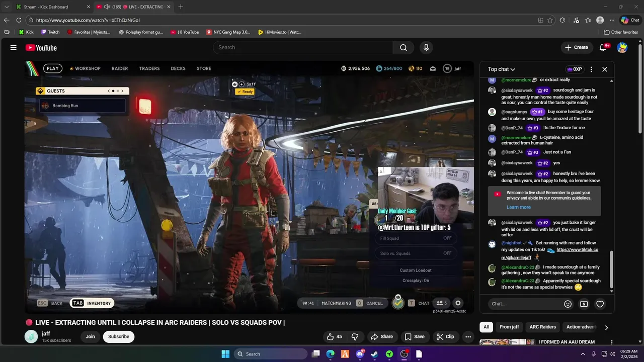The height and width of the screenshot is (362, 644).
Task: Click the Create button in header
Action: [x=577, y=47]
